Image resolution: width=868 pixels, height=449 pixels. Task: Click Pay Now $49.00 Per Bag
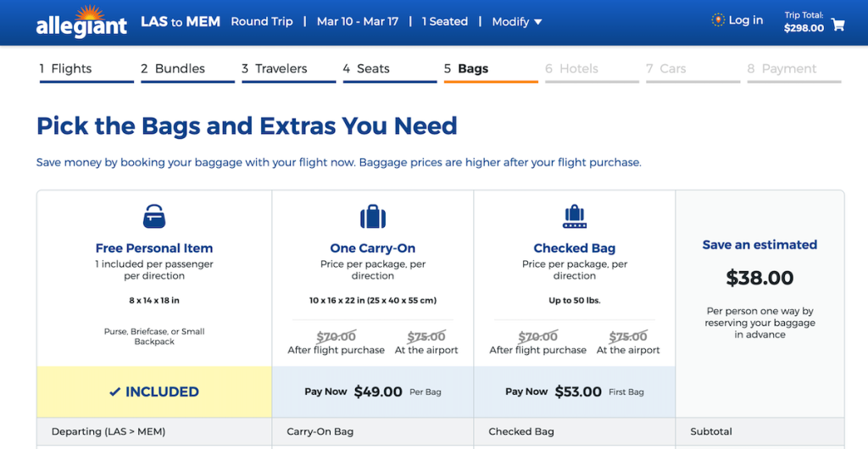coord(373,391)
